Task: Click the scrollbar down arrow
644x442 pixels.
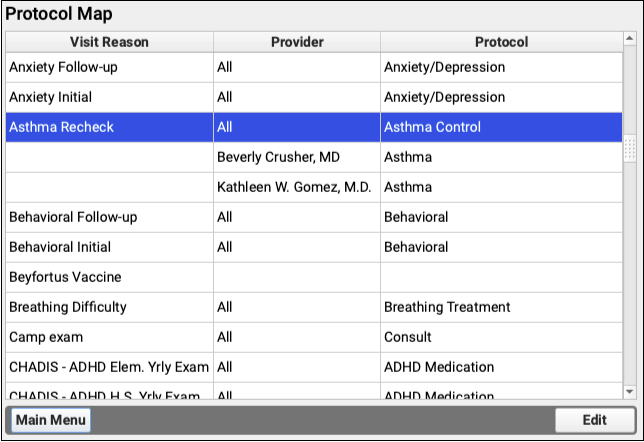Action: click(629, 391)
